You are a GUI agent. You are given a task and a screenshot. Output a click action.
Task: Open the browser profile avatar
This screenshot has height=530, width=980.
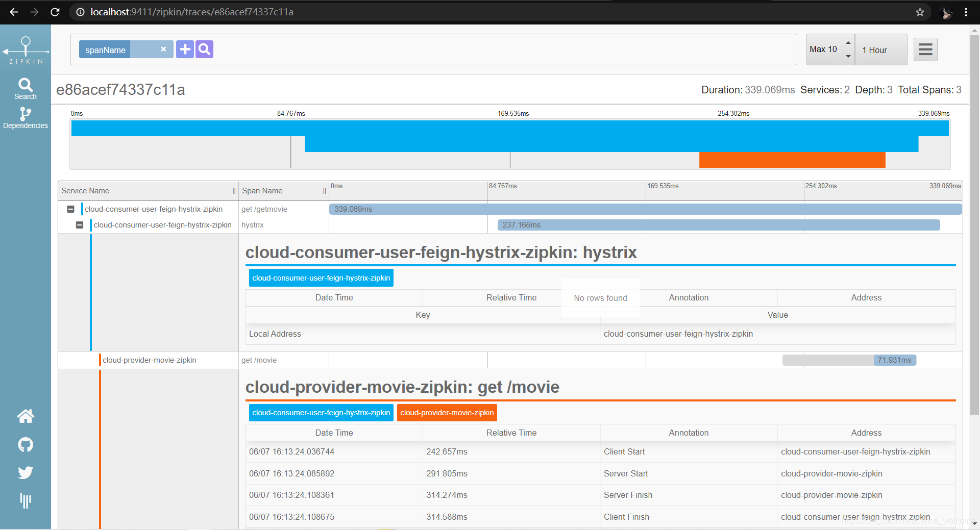pyautogui.click(x=946, y=12)
